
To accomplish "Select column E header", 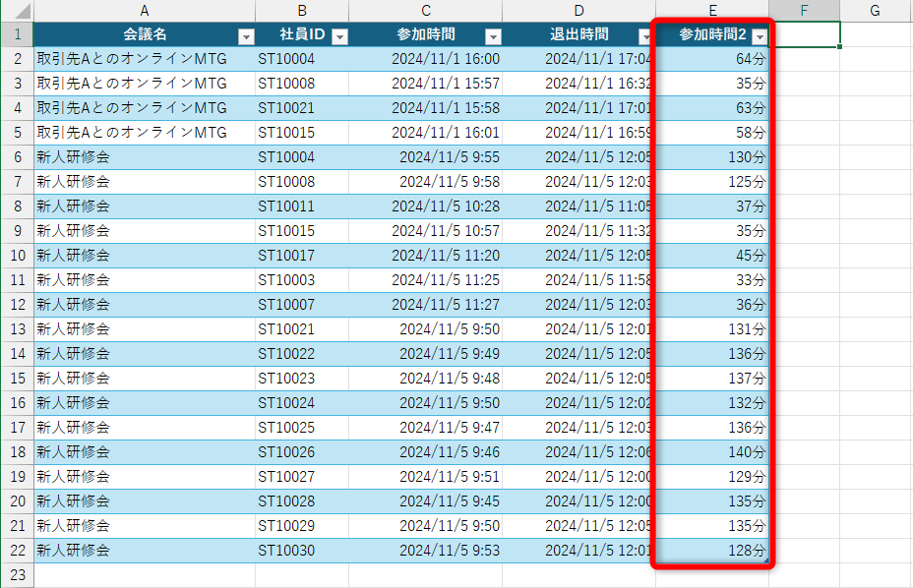I will (x=712, y=11).
